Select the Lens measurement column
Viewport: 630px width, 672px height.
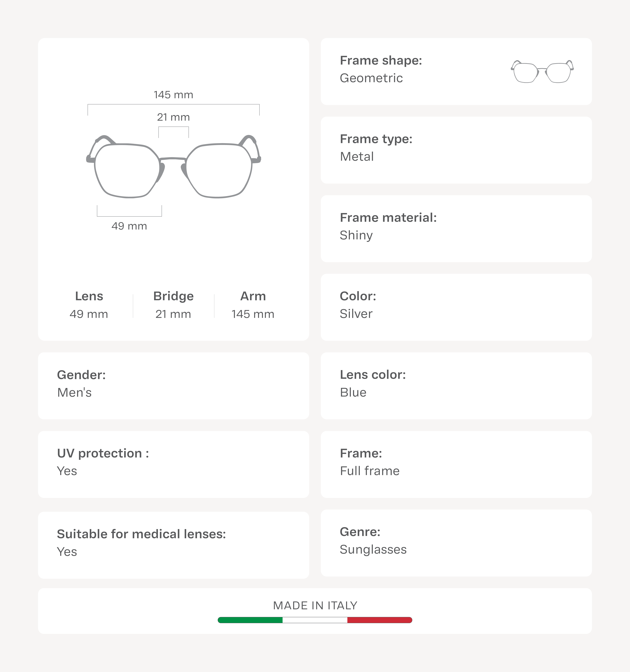tap(89, 305)
